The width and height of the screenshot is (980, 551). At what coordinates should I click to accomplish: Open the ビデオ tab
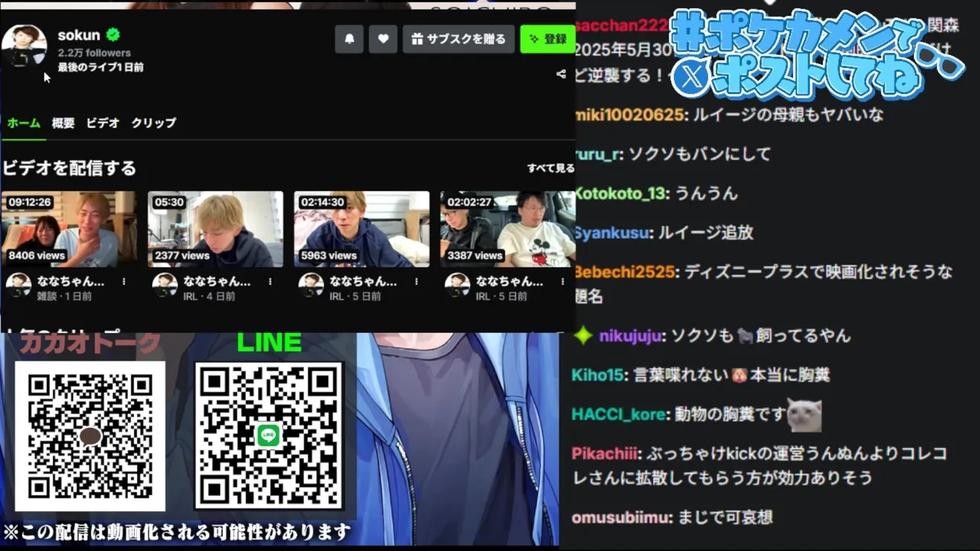click(103, 122)
